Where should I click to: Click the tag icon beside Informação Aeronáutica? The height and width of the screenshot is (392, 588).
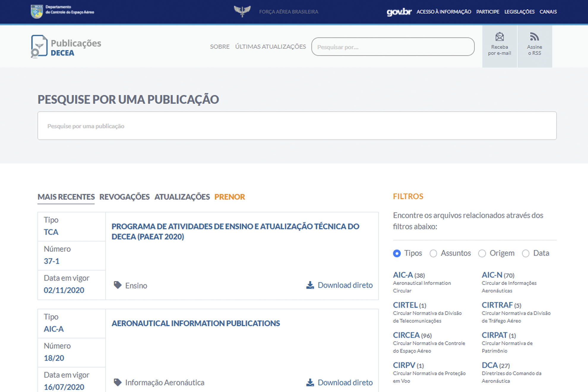117,382
